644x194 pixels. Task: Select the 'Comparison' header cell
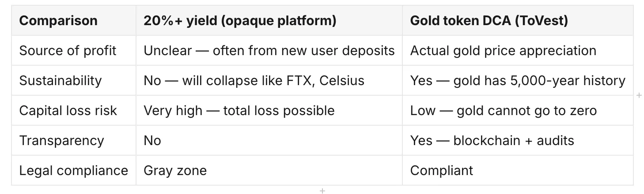(74, 21)
